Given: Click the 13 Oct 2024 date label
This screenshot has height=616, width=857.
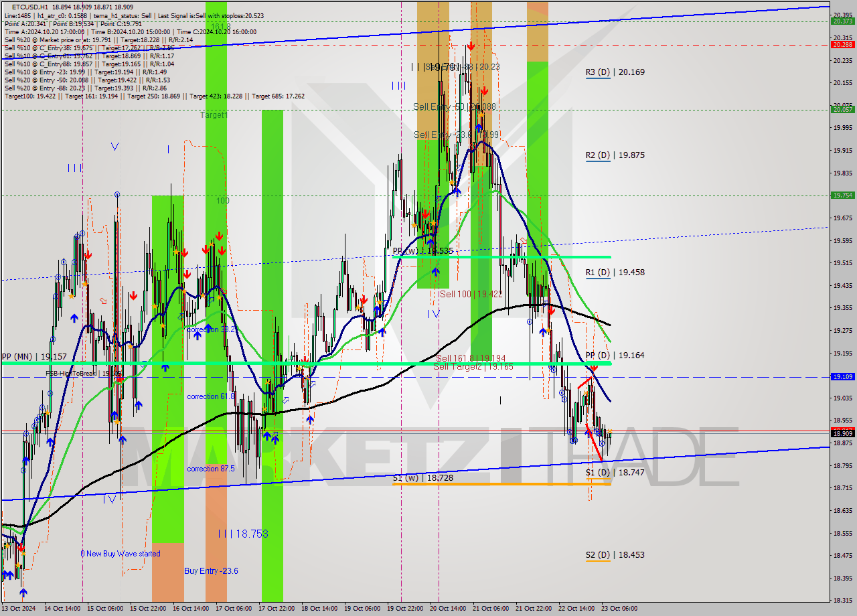Looking at the screenshot, I should tap(18, 609).
